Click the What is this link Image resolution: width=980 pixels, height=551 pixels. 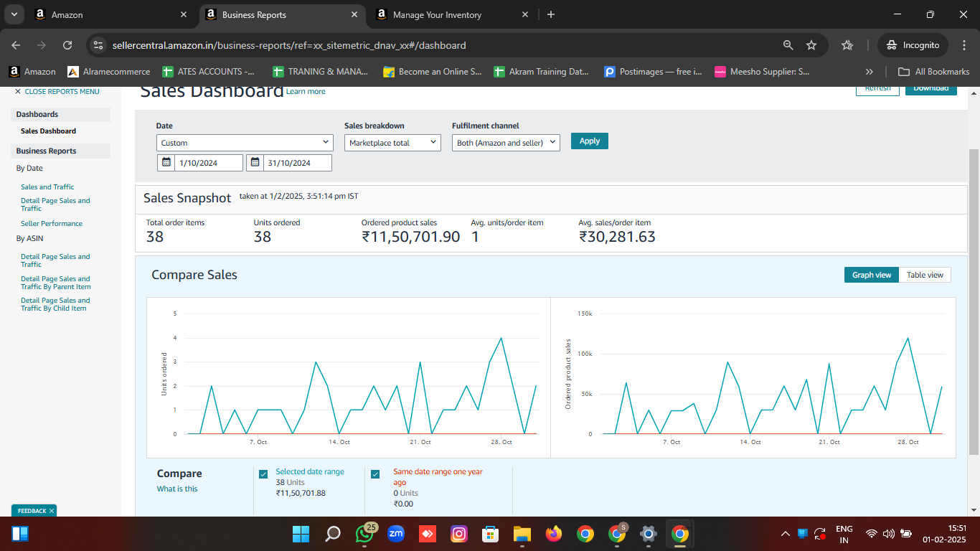pyautogui.click(x=177, y=489)
